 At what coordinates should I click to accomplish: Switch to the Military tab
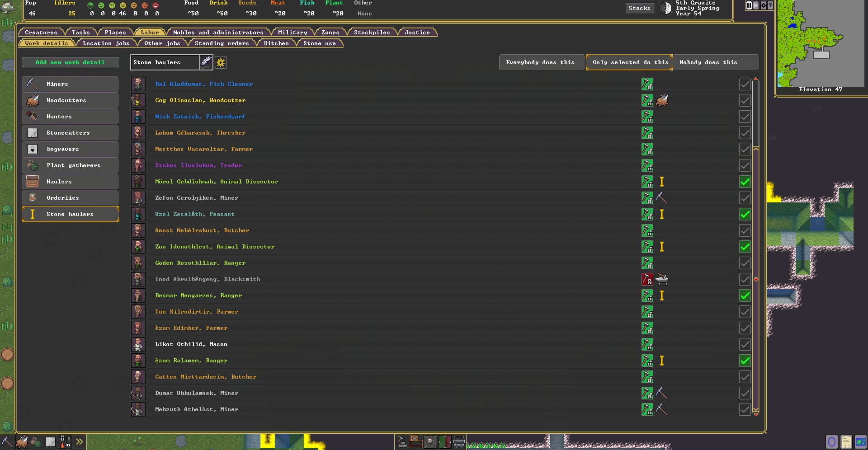point(292,33)
